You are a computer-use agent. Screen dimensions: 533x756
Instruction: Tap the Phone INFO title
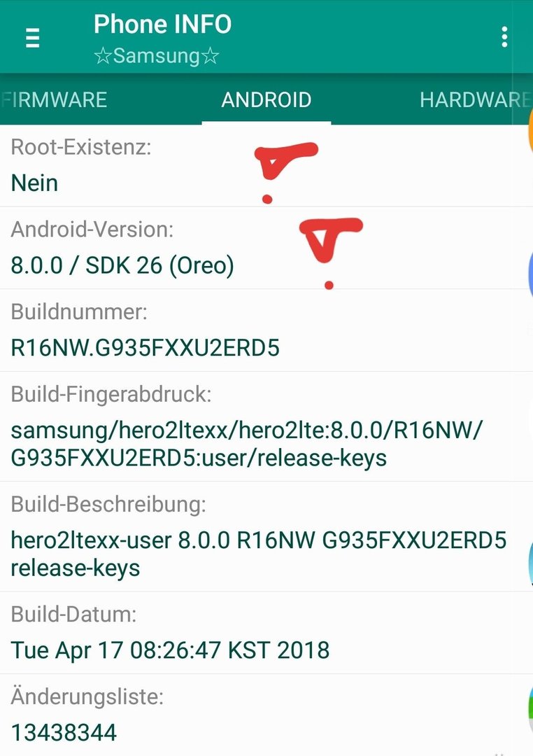(162, 24)
